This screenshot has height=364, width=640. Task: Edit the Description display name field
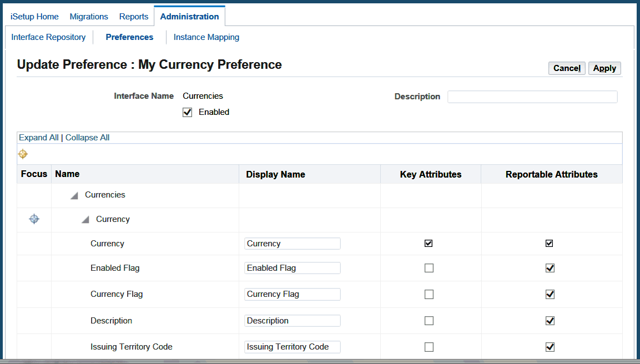click(x=292, y=321)
